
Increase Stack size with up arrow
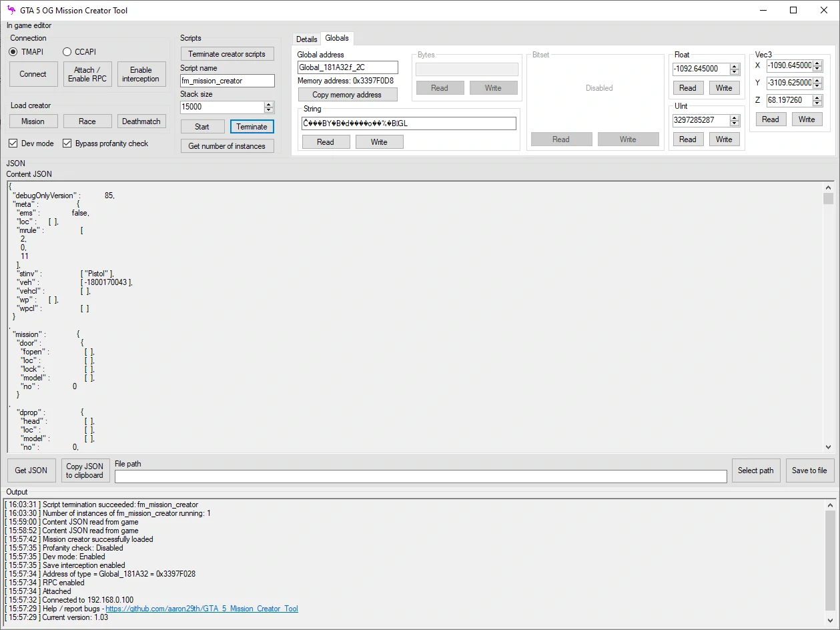coord(269,104)
